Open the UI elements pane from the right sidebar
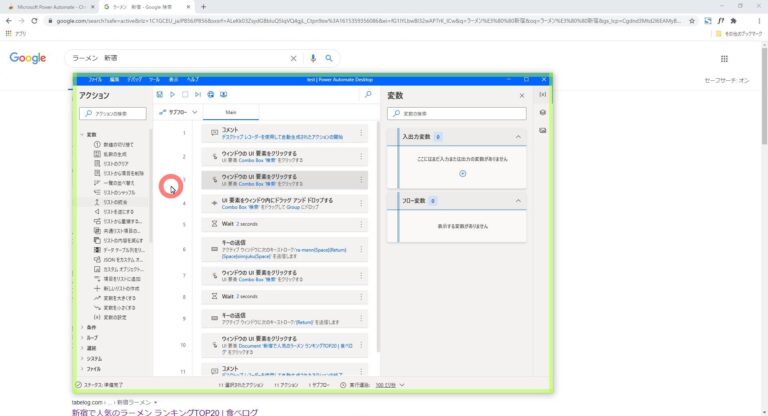The height and width of the screenshot is (416, 768). [543, 113]
